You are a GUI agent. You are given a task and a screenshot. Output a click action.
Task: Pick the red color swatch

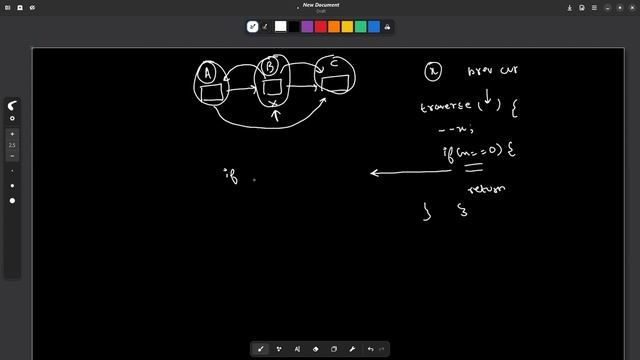coord(320,27)
